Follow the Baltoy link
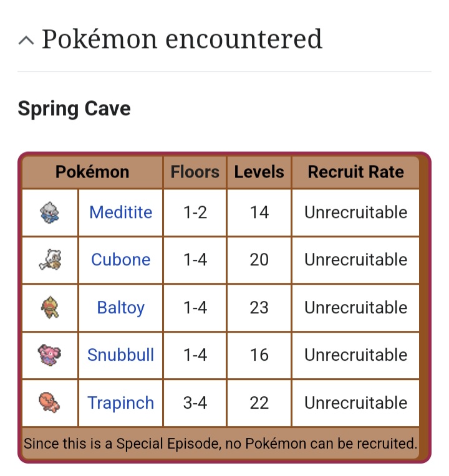Image resolution: width=449 pixels, height=476 pixels. [x=120, y=308]
